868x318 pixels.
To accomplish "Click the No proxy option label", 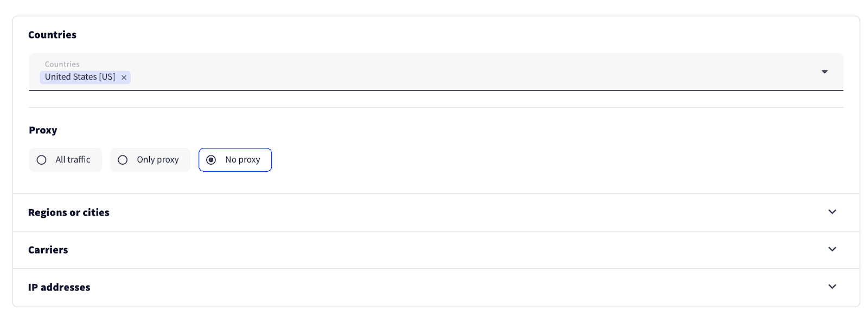I will tap(242, 160).
